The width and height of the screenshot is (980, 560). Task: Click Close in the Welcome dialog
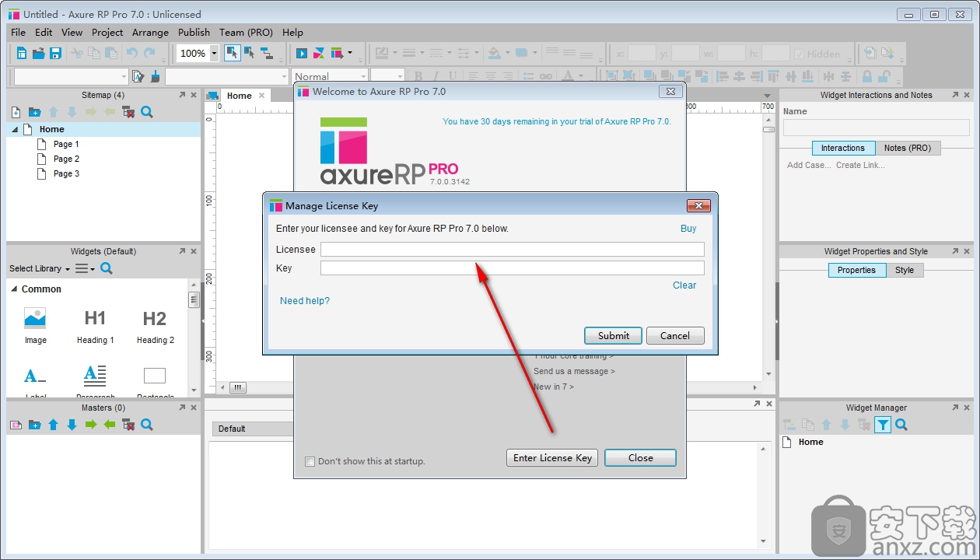[641, 458]
